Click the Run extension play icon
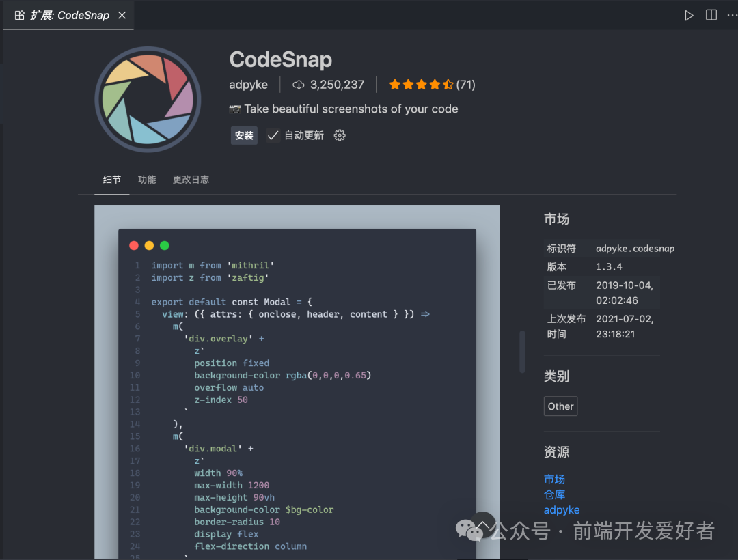 (689, 15)
